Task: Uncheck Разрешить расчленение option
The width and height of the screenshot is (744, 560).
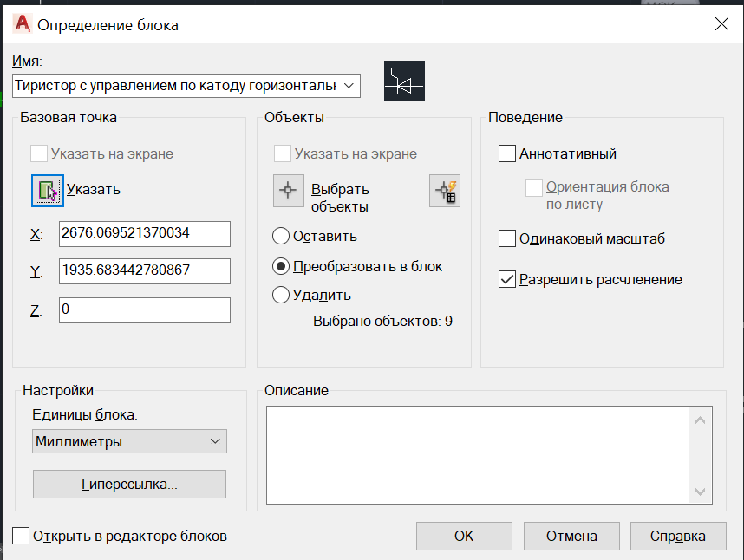Action: point(506,279)
